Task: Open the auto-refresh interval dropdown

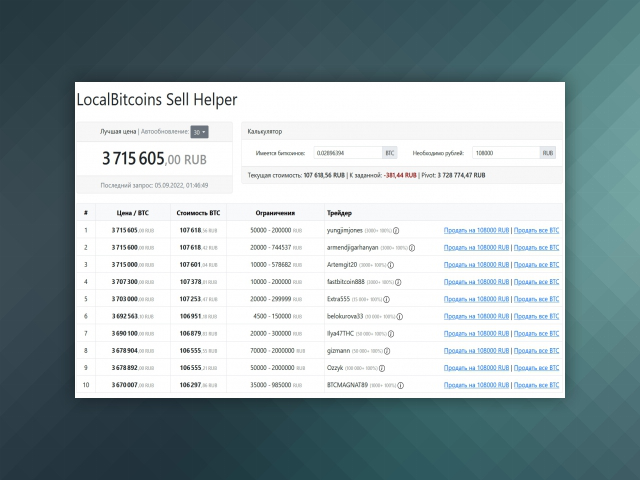Action: click(x=199, y=132)
